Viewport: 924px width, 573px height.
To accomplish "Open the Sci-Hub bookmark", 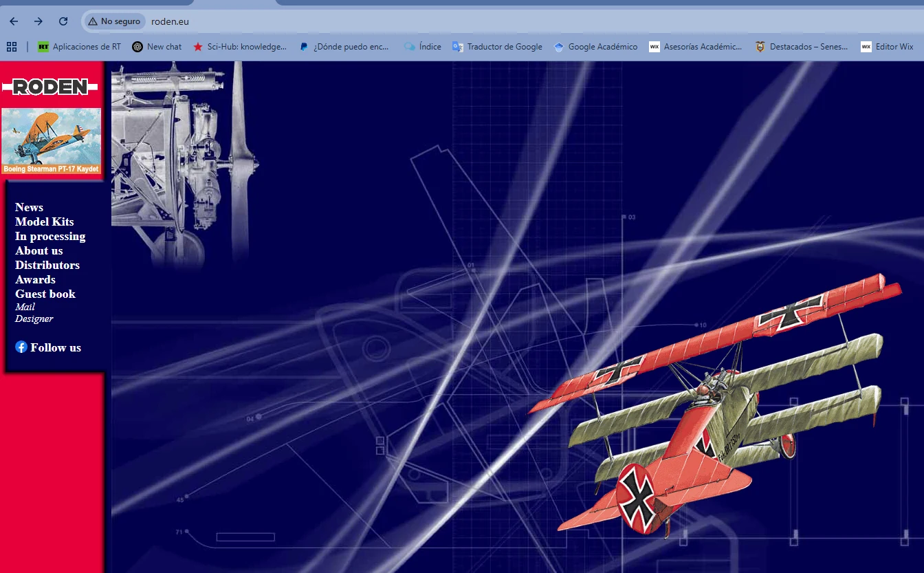I will click(240, 47).
